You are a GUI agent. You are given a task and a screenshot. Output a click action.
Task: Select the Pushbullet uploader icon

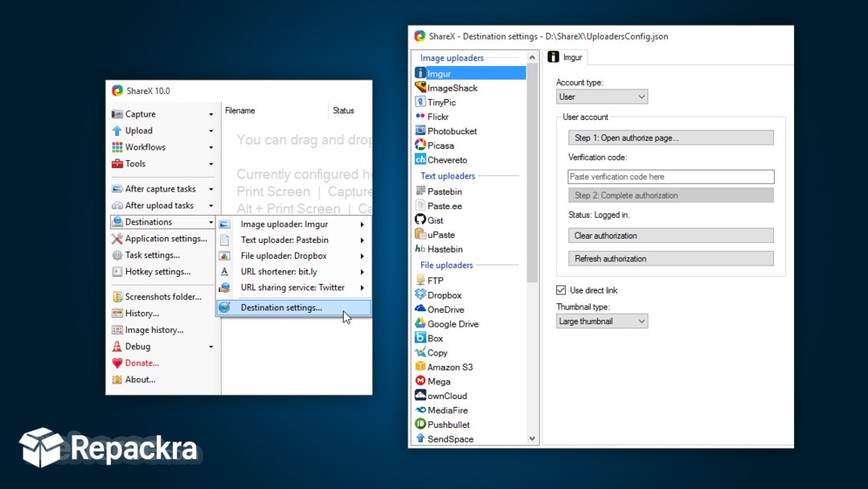pyautogui.click(x=420, y=424)
